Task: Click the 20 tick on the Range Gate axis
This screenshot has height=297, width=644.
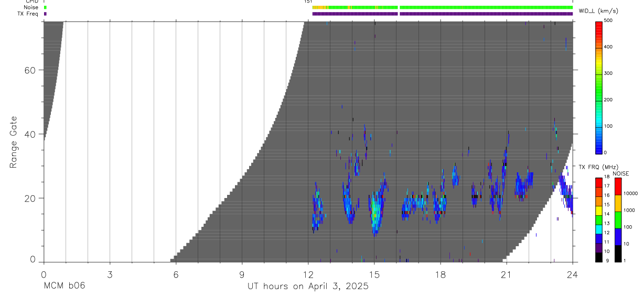Action: (30, 198)
